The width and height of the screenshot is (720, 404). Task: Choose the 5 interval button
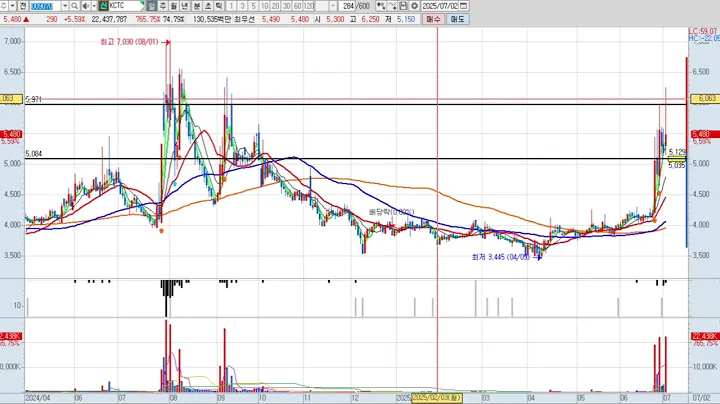(x=253, y=6)
